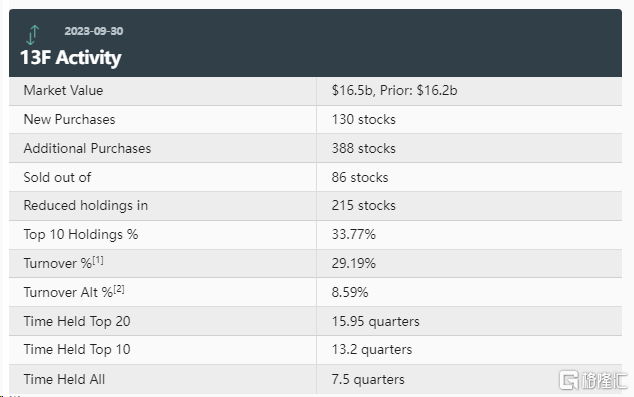Select the Sold out of row label

click(x=57, y=177)
